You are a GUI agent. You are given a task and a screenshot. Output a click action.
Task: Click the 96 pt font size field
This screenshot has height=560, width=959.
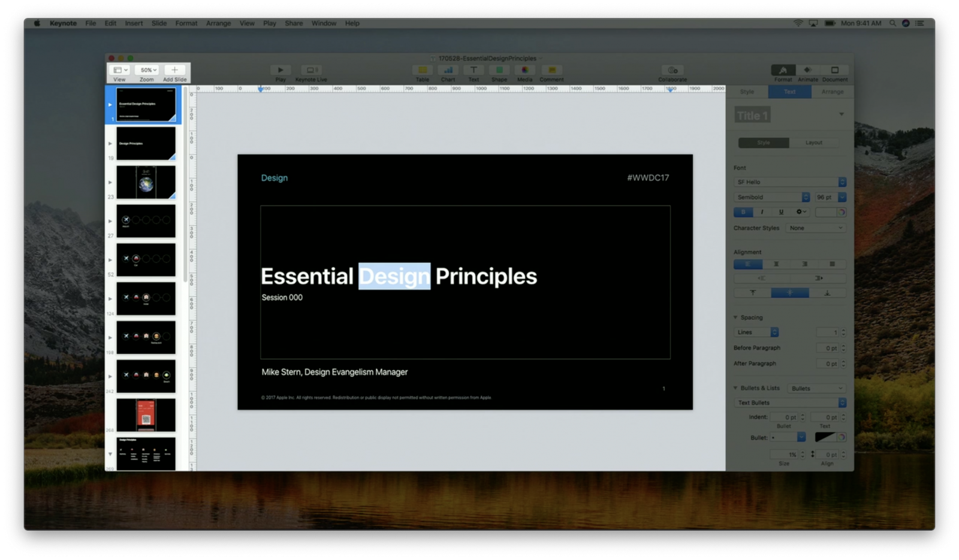[x=825, y=197]
